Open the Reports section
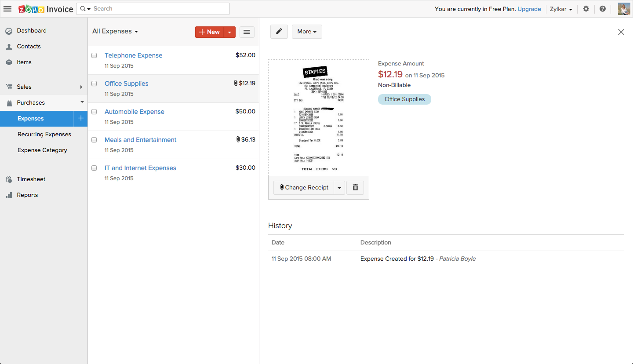Viewport: 633px width, 364px height. [x=27, y=195]
